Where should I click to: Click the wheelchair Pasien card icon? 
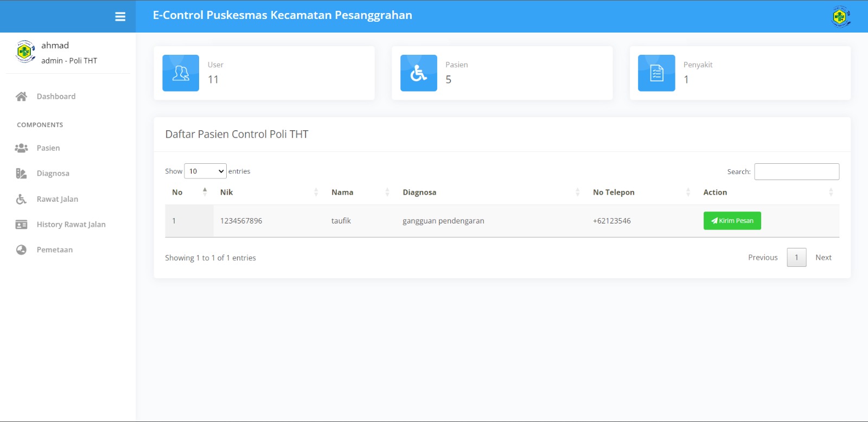[x=418, y=73]
